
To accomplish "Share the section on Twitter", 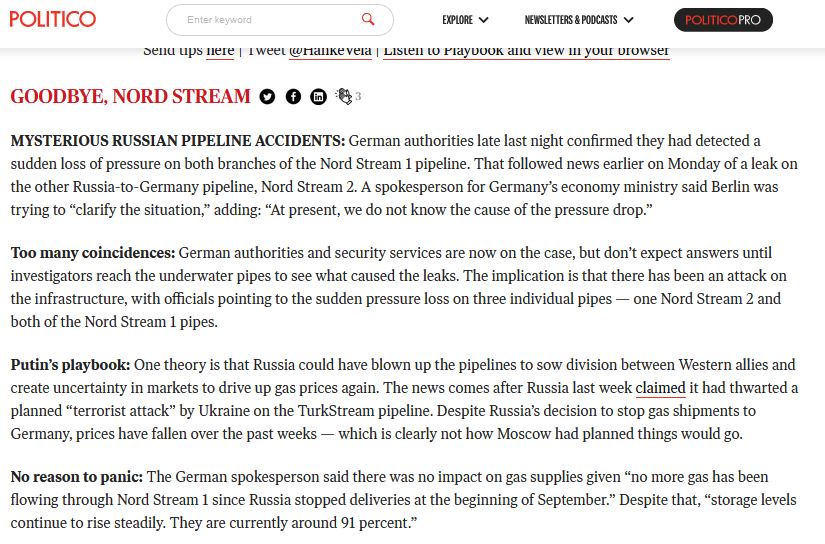I will click(x=267, y=97).
